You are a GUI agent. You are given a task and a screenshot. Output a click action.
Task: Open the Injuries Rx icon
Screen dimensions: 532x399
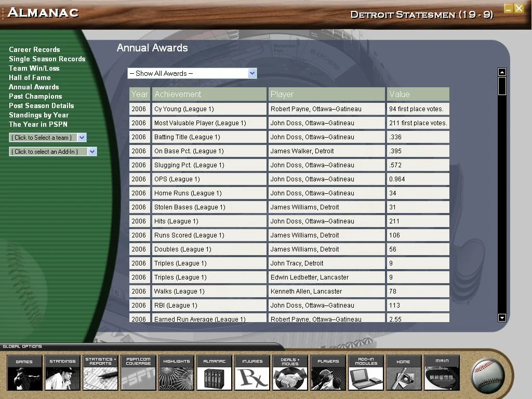[252, 373]
